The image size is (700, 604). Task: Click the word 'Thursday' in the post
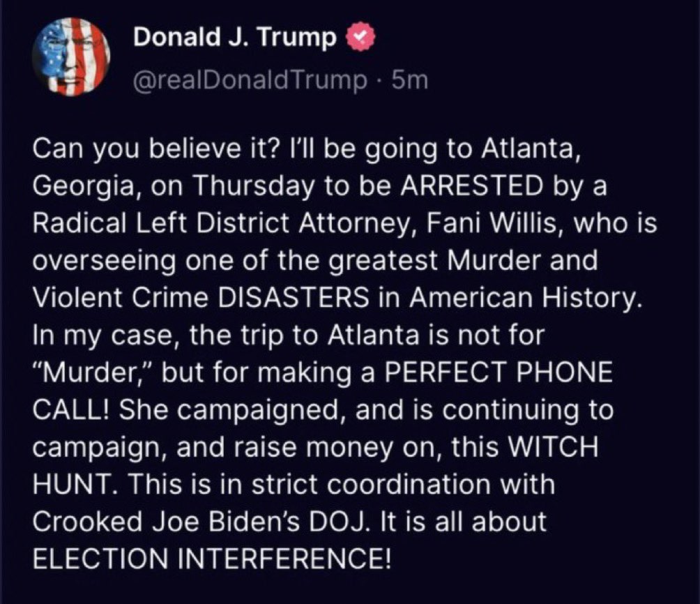(254, 186)
